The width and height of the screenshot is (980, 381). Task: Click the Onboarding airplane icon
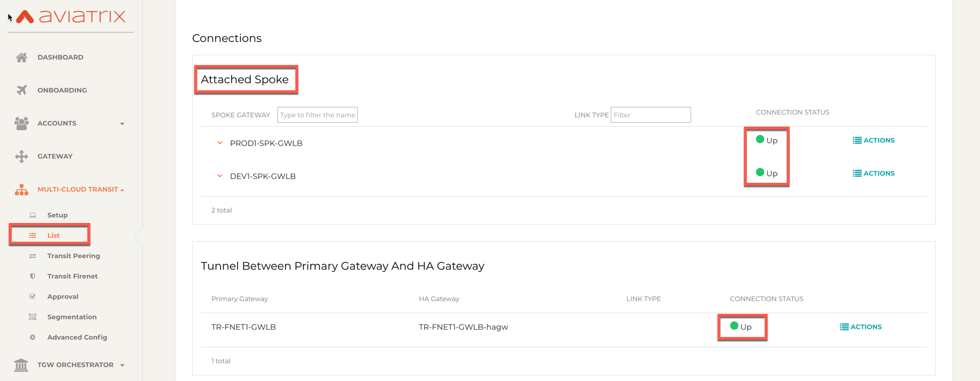click(x=21, y=90)
